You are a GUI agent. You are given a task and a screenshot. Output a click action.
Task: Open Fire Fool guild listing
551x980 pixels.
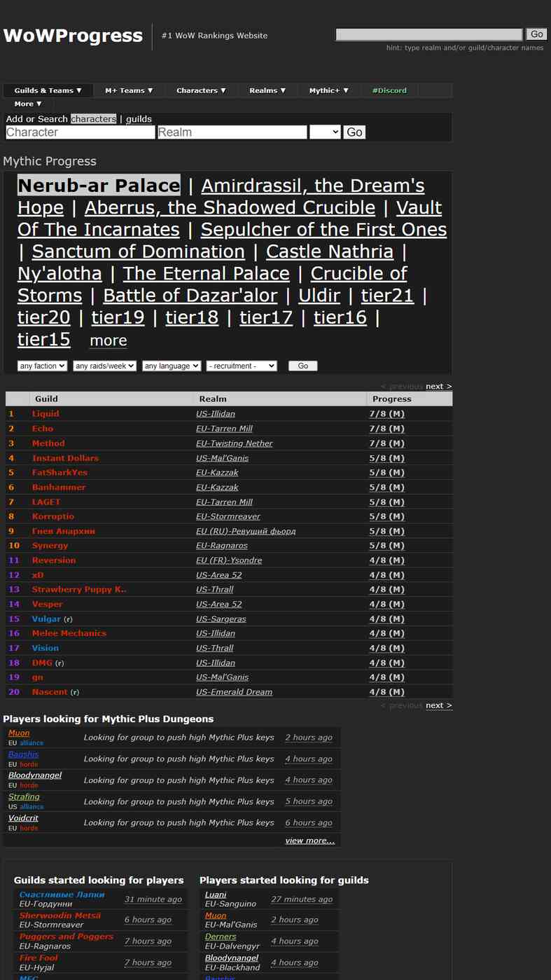click(x=39, y=958)
